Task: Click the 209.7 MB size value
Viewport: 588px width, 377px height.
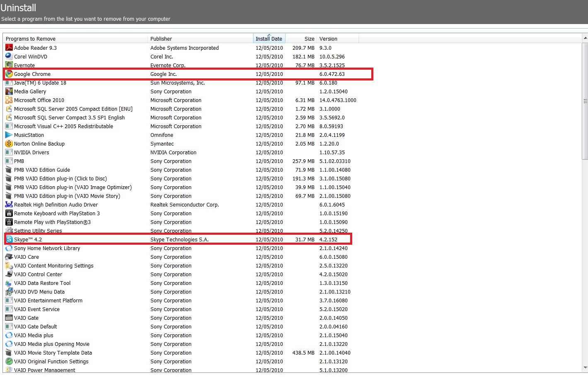Action: [303, 48]
